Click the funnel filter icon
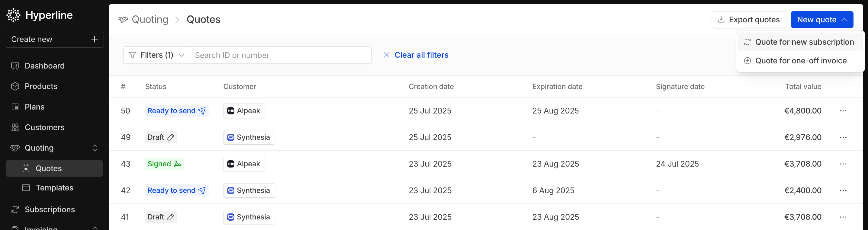868x230 pixels. 133,55
